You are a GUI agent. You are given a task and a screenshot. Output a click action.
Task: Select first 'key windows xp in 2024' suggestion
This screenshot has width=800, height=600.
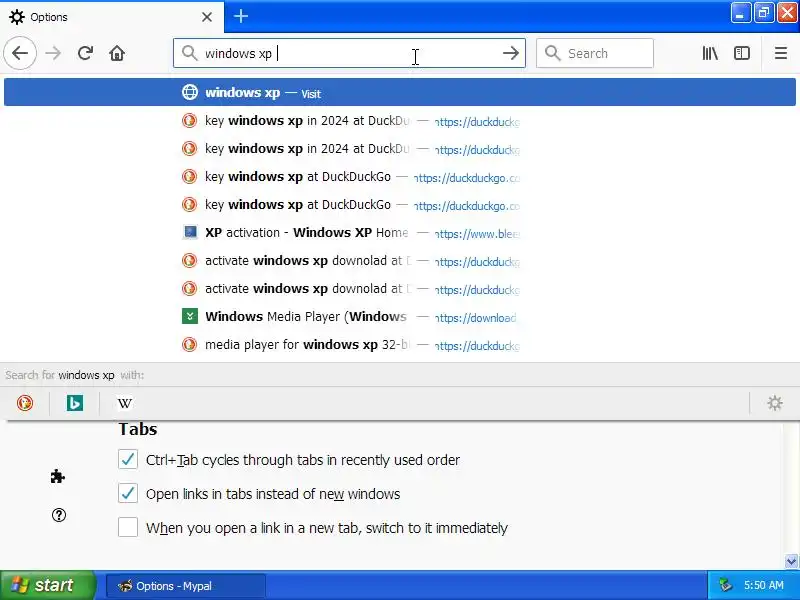pyautogui.click(x=400, y=121)
